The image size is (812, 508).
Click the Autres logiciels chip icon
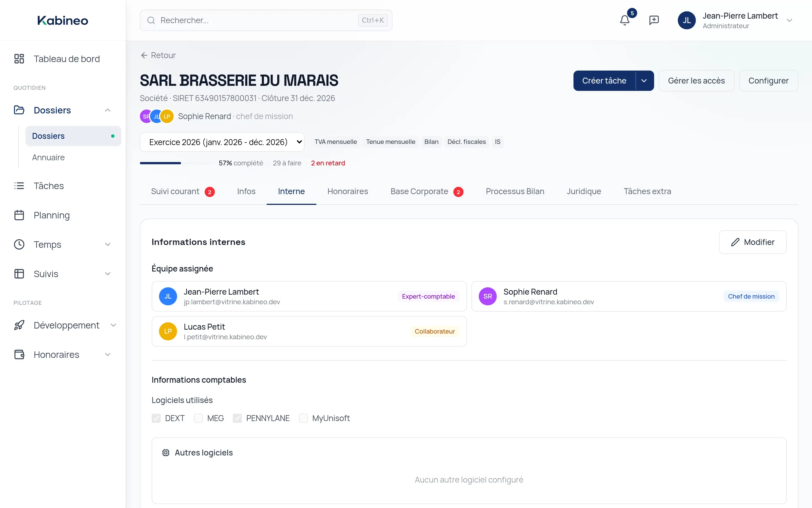click(x=166, y=453)
